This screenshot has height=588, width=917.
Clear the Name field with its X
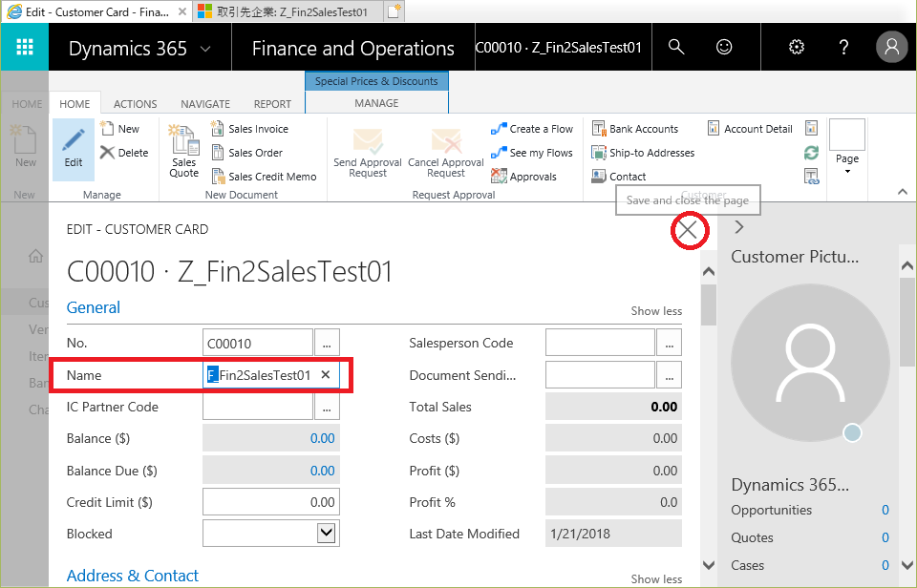[326, 375]
